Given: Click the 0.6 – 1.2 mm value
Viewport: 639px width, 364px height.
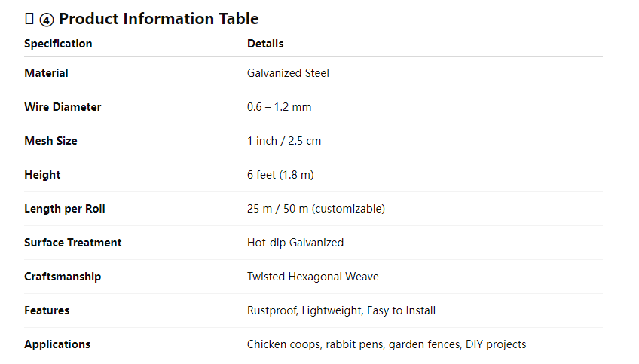Looking at the screenshot, I should pyautogui.click(x=279, y=107).
